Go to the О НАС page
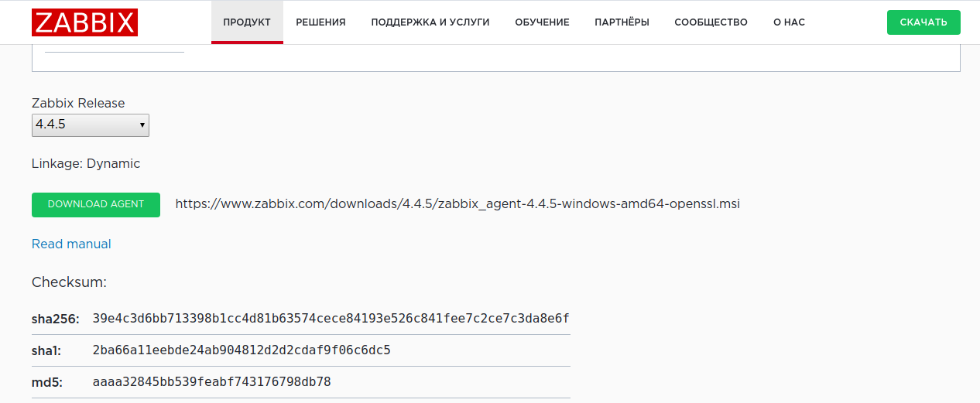 click(x=789, y=22)
